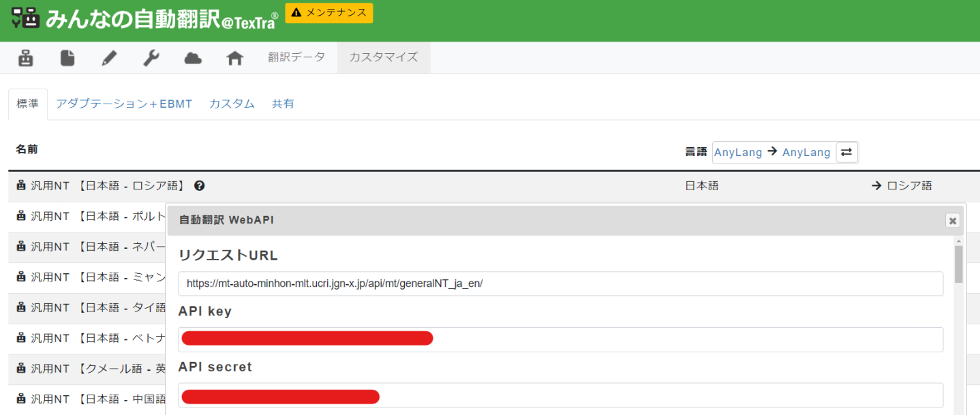Open the wrench tools icon in navbar
980x415 pixels.
tap(151, 58)
